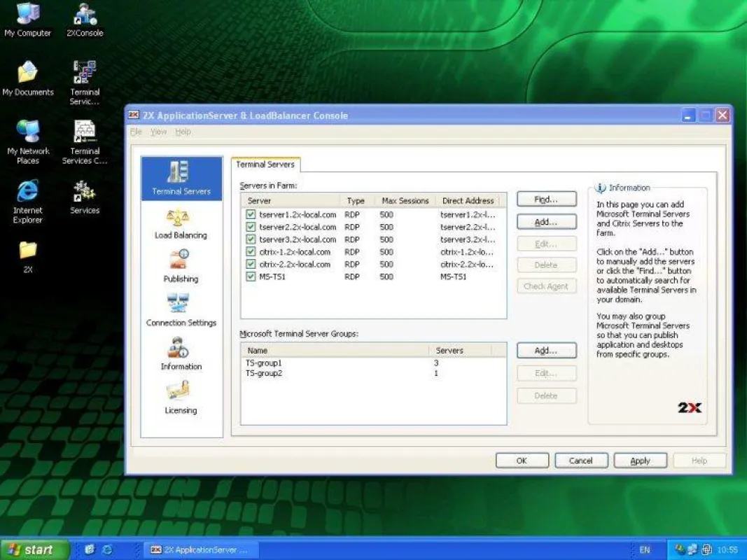Click the tserver1.2x-l... direct address cell
747x560 pixels.
pyautogui.click(x=468, y=214)
